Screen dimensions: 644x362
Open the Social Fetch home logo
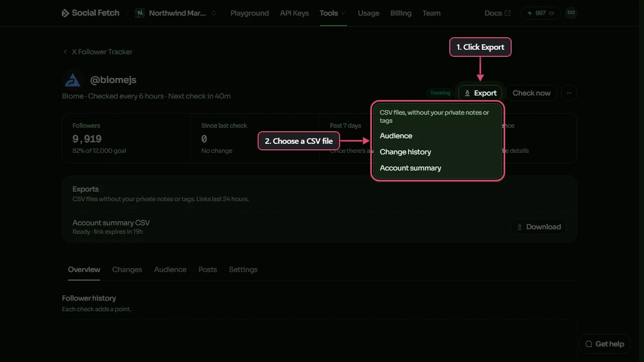(x=91, y=13)
